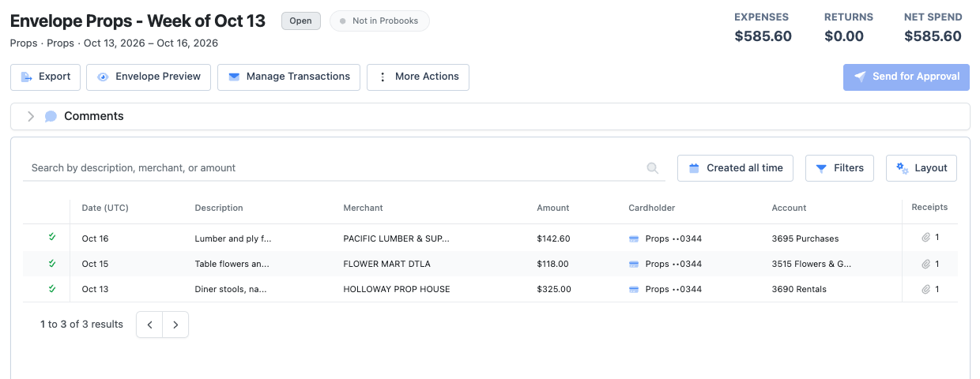Click the Oct 16 date cell
This screenshot has width=980, height=379.
pos(95,238)
